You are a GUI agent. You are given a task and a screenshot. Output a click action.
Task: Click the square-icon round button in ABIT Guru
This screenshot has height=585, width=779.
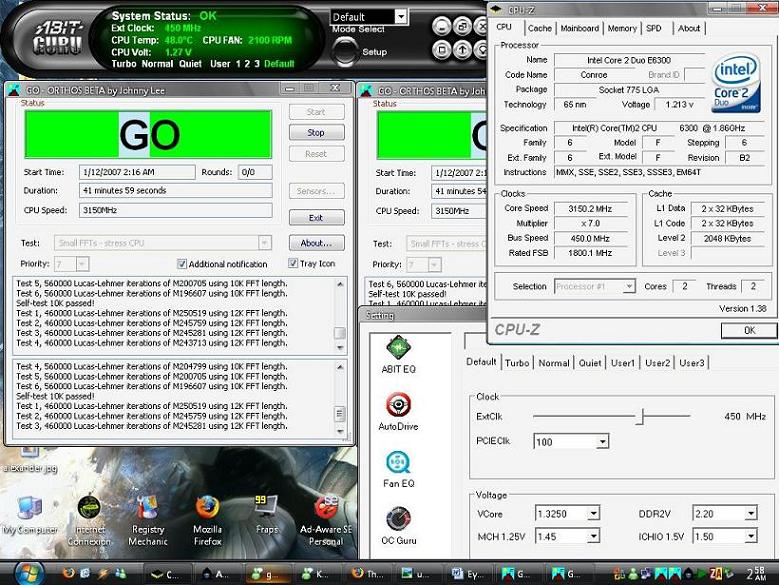pyautogui.click(x=442, y=50)
